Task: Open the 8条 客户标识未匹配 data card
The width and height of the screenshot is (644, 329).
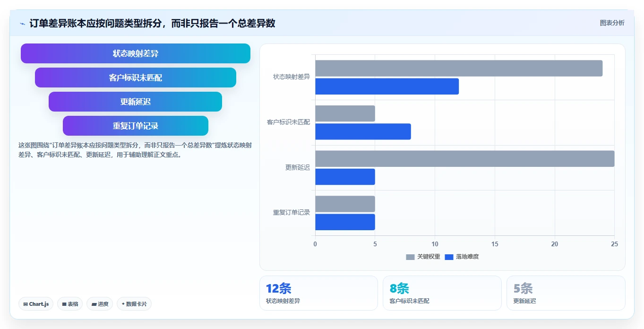Action: click(x=442, y=293)
